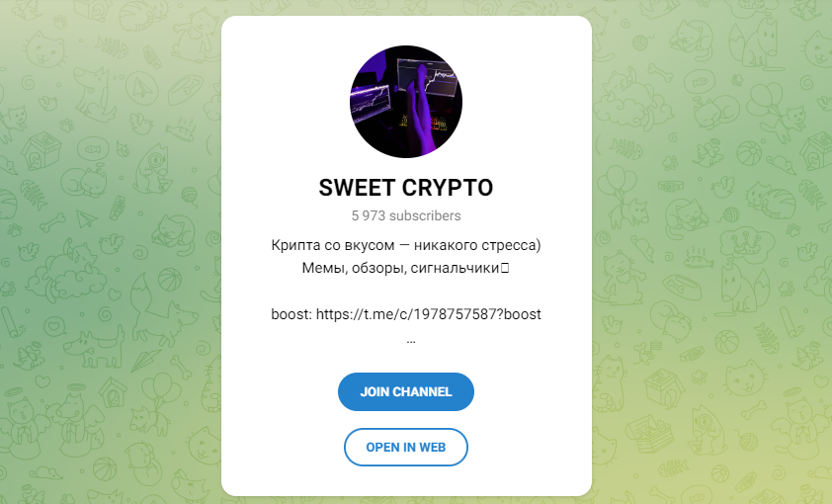Screen dimensions: 832x504
Task: Expand the truncated description ellipsis
Action: (411, 341)
